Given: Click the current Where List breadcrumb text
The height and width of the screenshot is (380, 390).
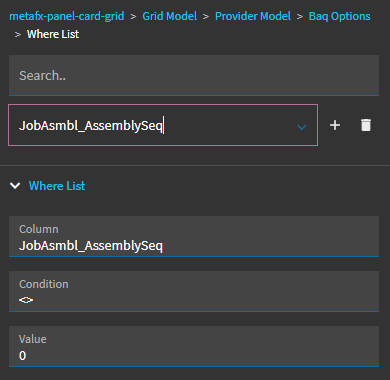Looking at the screenshot, I should pyautogui.click(x=53, y=34).
